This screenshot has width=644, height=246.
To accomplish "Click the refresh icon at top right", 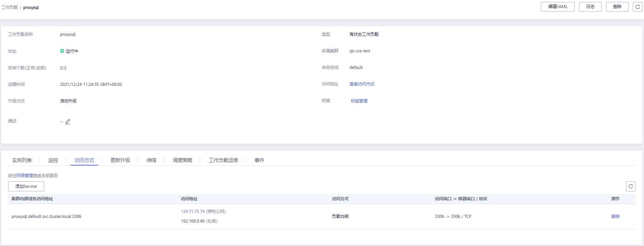I will (637, 7).
